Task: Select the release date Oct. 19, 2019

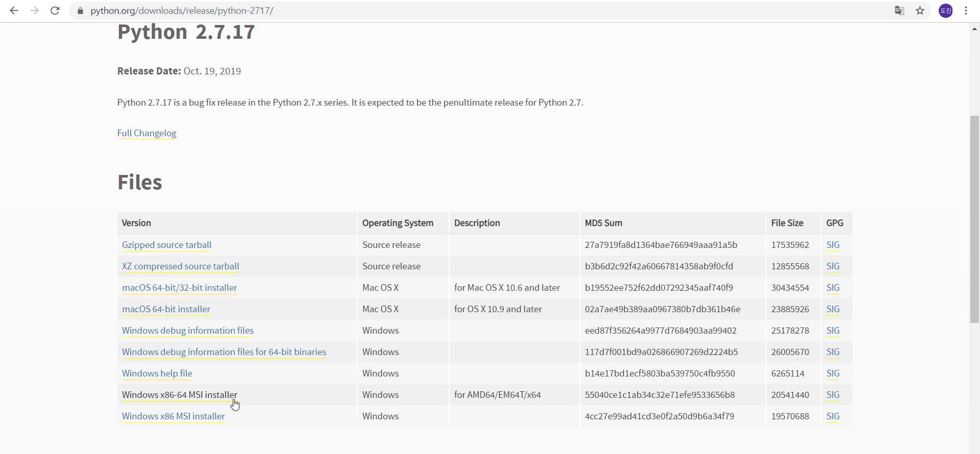Action: 212,71
